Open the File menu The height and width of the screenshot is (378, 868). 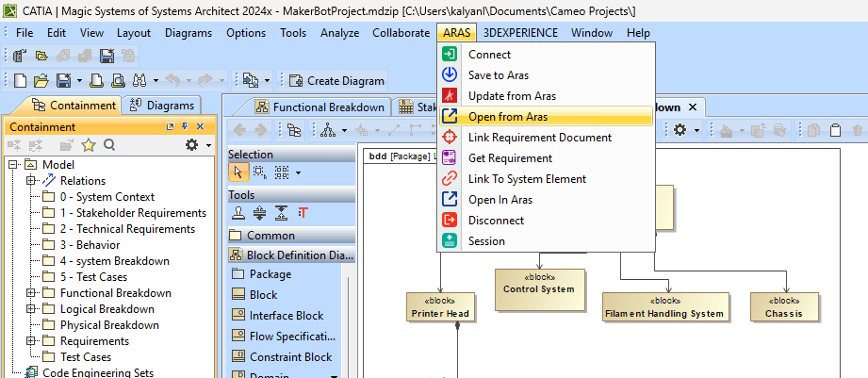point(25,33)
